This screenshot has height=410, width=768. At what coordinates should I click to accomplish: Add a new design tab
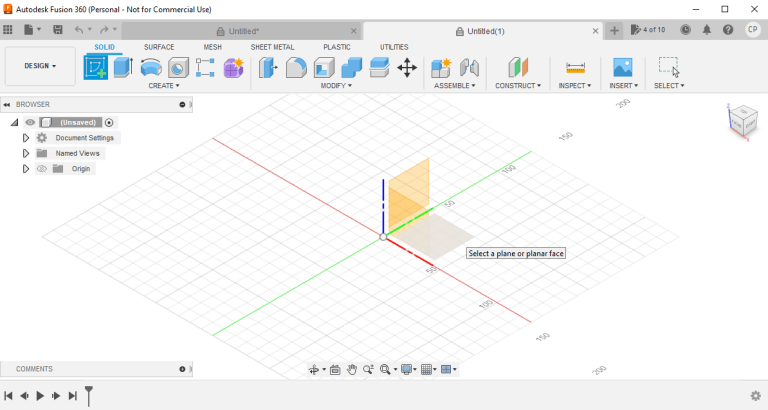click(x=614, y=31)
